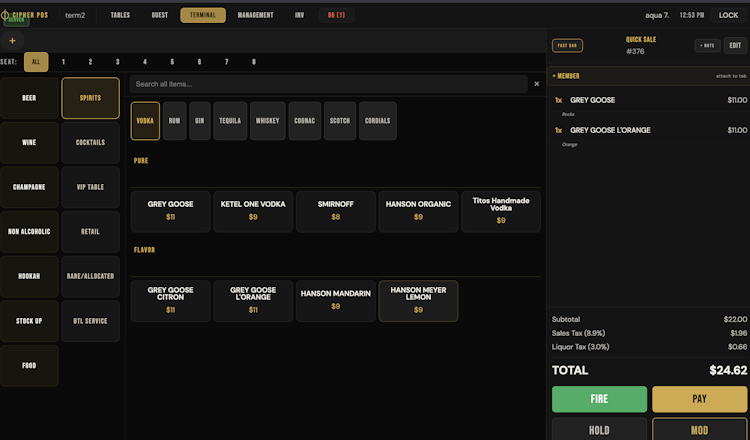The image size is (750, 440).
Task: Select the Rum subcategory
Action: 175,121
